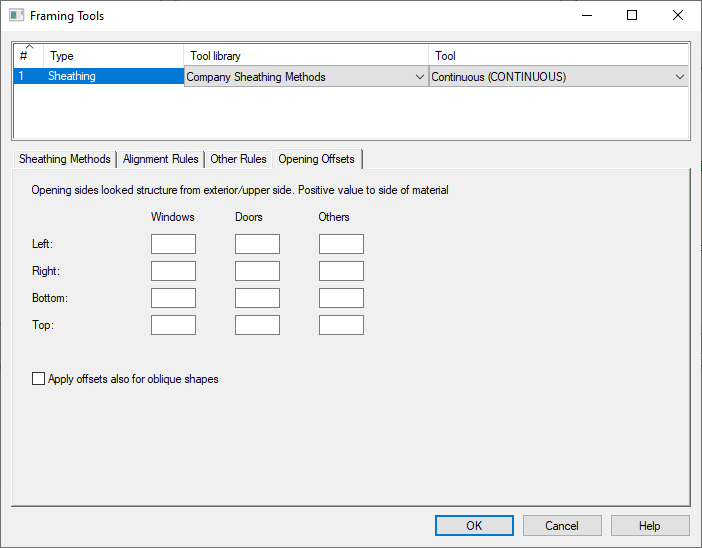702x548 pixels.
Task: Close the Framing Tools dialog
Action: click(x=678, y=15)
